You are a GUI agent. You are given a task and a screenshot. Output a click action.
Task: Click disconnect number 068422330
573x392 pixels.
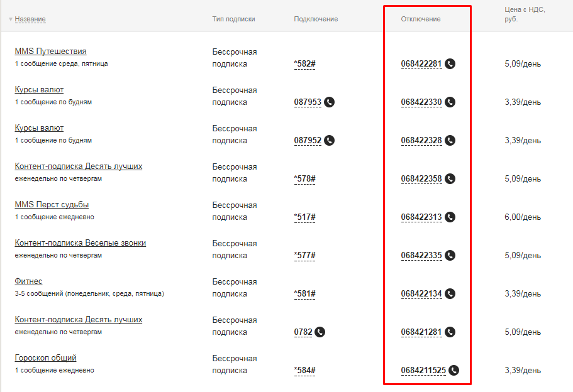421,102
